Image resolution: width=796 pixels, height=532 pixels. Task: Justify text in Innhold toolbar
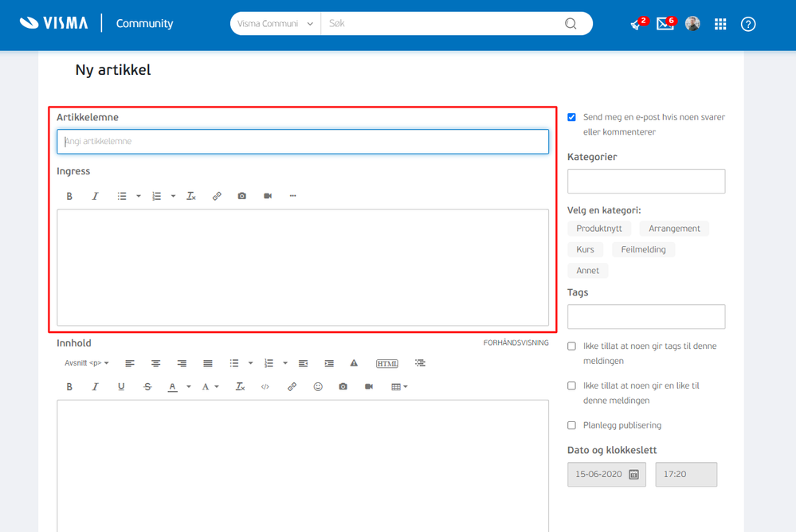pos(208,363)
